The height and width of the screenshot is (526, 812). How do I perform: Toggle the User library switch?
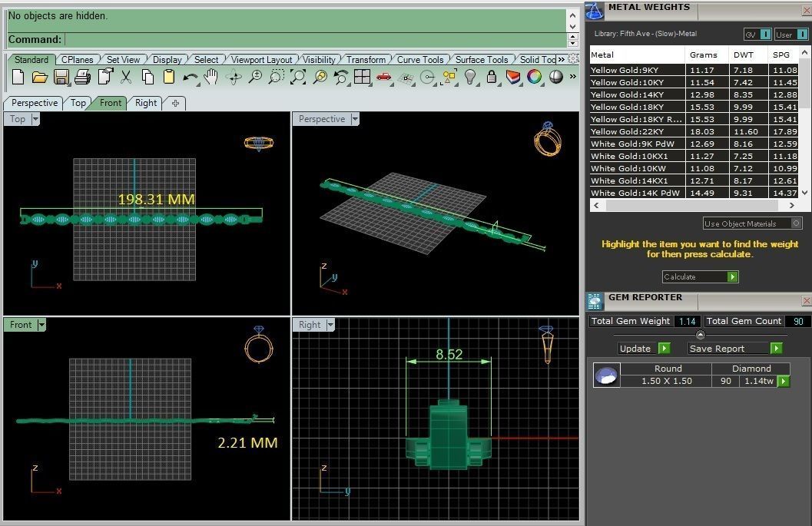[x=802, y=35]
